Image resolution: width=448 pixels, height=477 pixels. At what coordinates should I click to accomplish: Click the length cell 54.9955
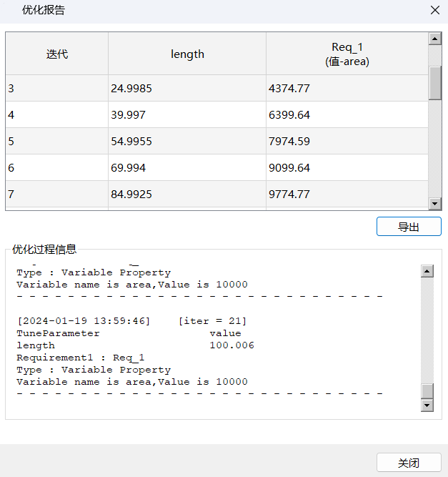click(131, 142)
